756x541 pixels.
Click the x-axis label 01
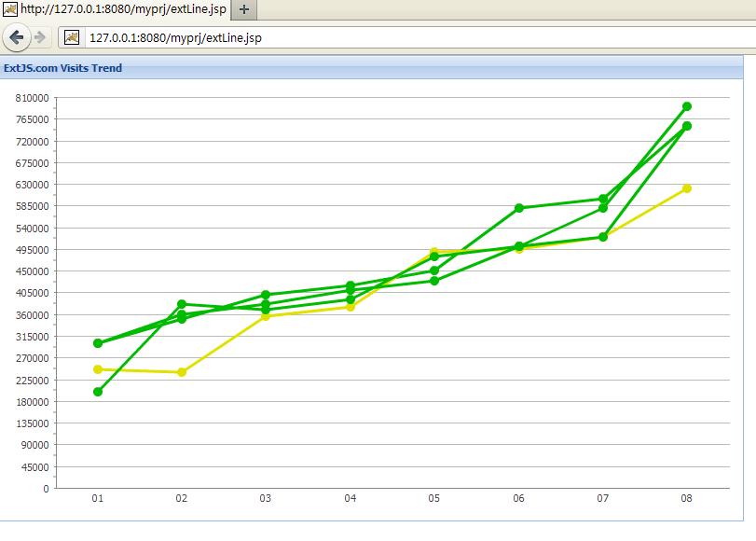click(95, 500)
